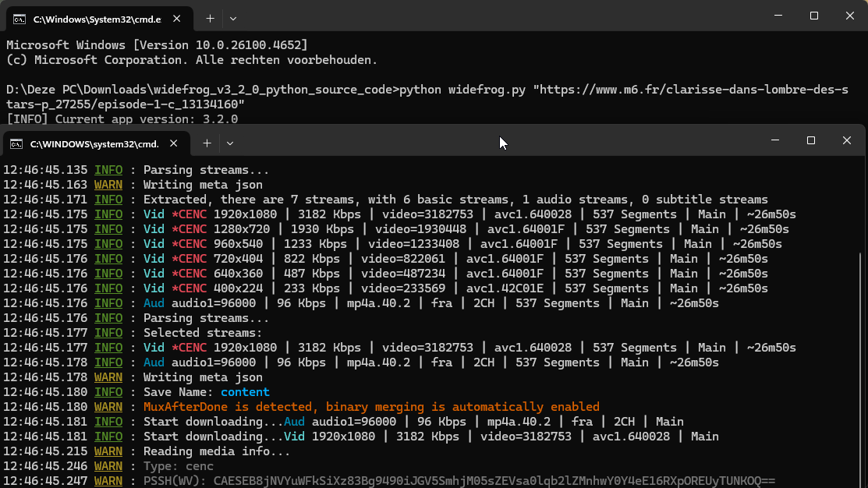The width and height of the screenshot is (868, 488).
Task: Close the C:\WINDOWS\system32\cmd. tab
Action: click(174, 143)
